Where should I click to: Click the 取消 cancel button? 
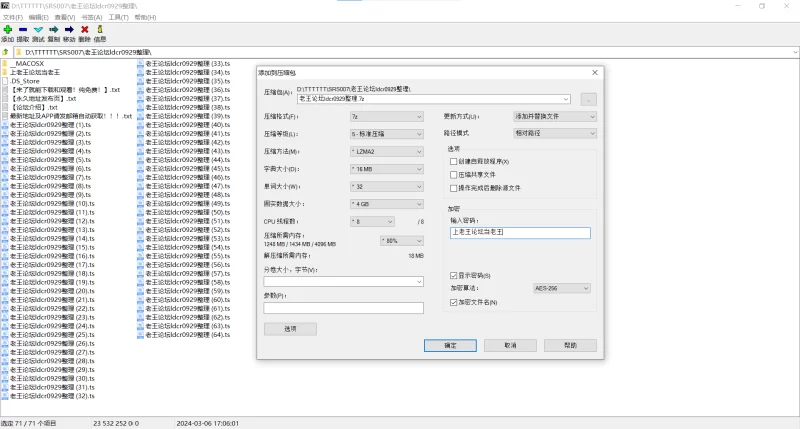click(x=510, y=345)
